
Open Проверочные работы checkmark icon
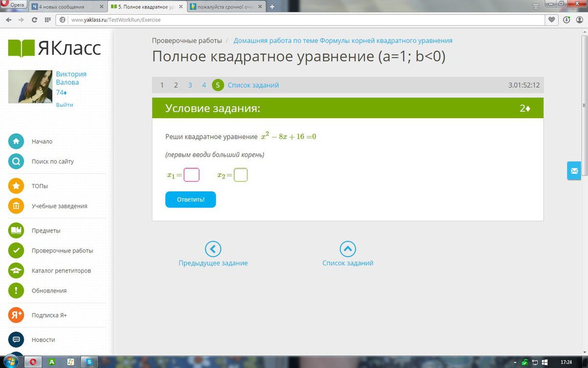16,250
